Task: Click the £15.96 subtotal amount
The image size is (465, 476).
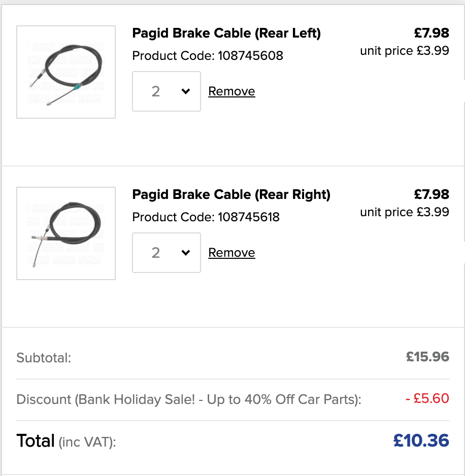Action: tap(427, 357)
